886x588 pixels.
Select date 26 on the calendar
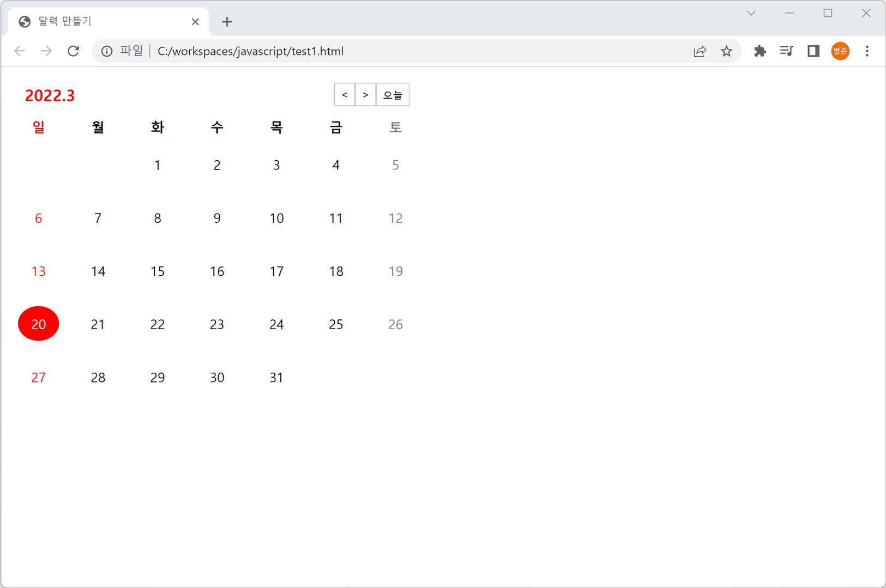point(395,325)
